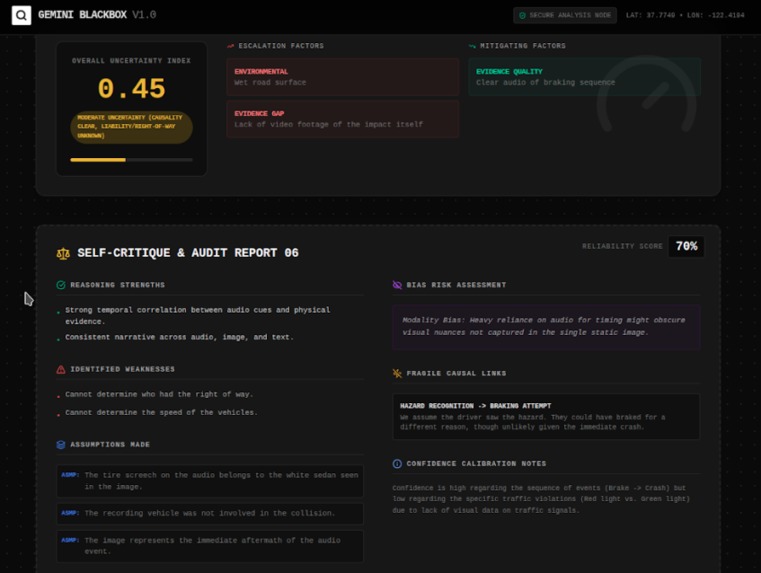This screenshot has width=761, height=573.
Task: Click the V1.0 version label
Action: [144, 15]
